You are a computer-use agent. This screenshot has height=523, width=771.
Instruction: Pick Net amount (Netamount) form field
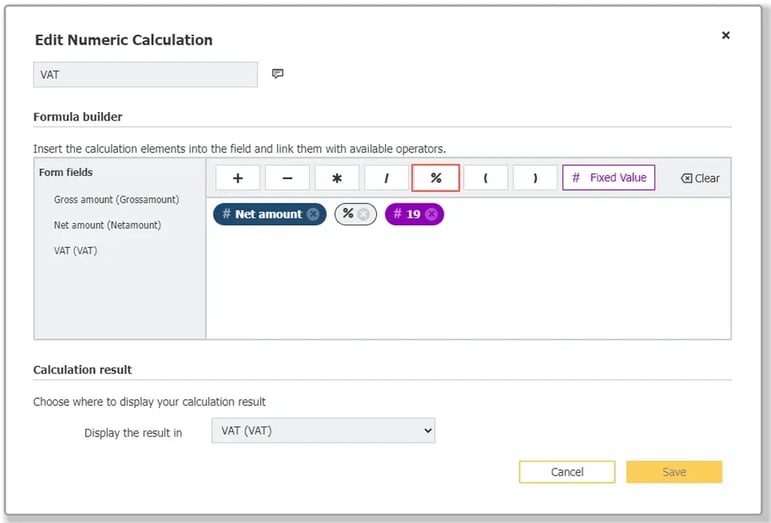(107, 225)
